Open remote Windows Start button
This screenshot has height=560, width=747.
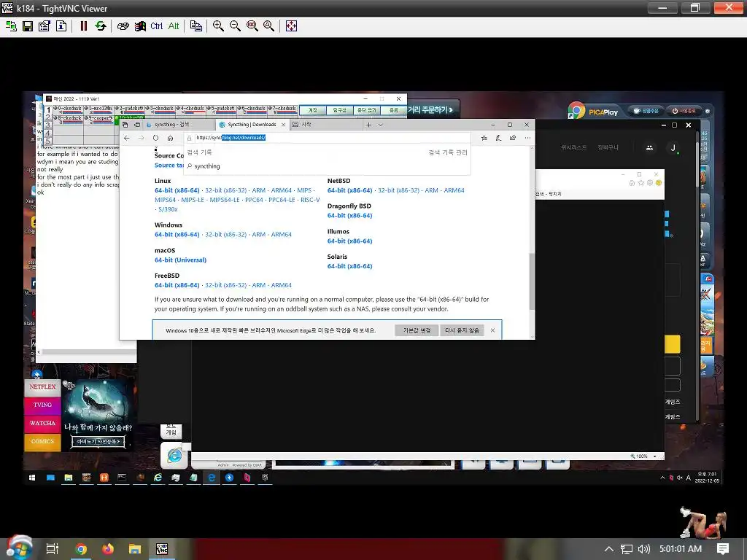(x=32, y=478)
